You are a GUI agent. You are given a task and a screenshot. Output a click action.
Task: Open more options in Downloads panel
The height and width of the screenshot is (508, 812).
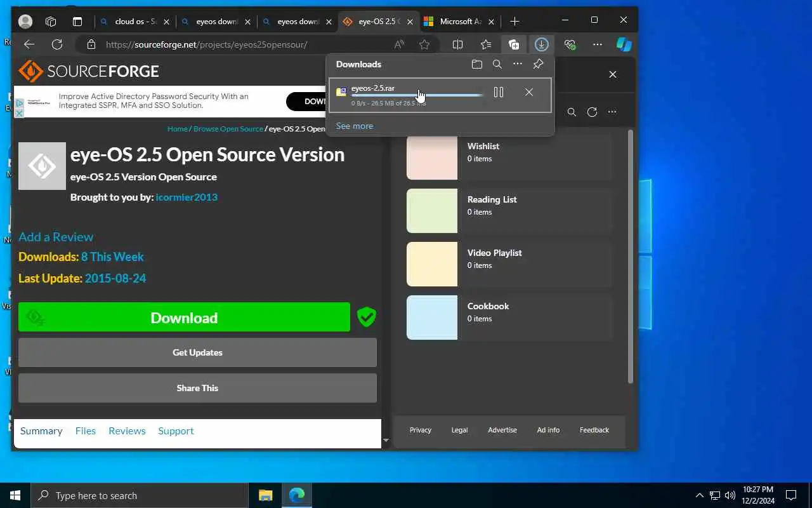518,64
